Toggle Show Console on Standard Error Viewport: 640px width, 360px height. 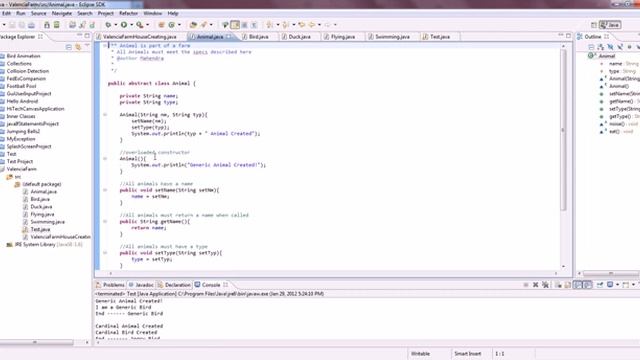(x=587, y=284)
